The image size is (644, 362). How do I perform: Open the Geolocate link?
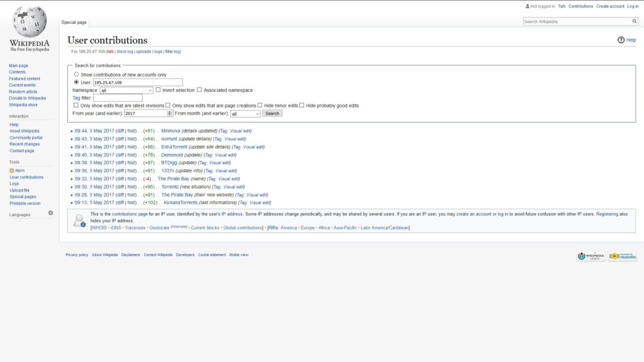[x=159, y=228]
